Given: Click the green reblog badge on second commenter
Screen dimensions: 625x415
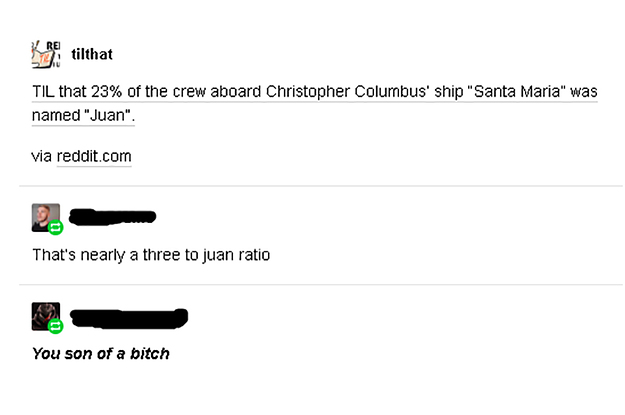Looking at the screenshot, I should pyautogui.click(x=55, y=326).
